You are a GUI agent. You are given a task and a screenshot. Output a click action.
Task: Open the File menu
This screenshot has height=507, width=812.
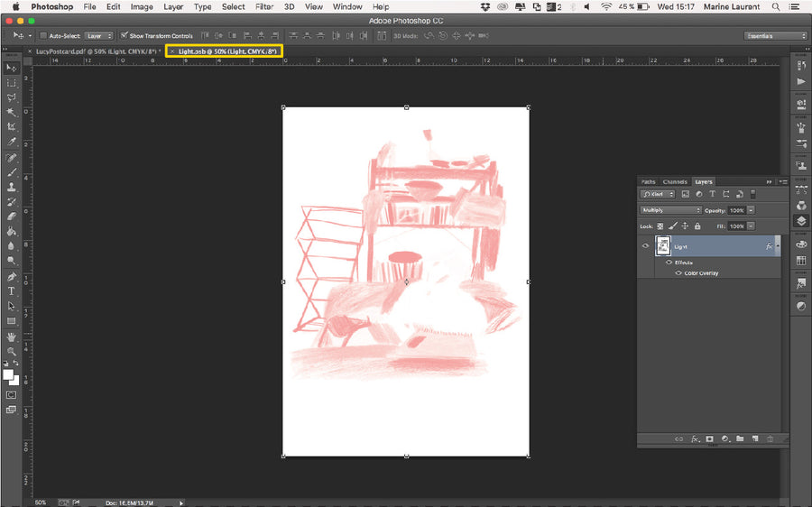[89, 6]
